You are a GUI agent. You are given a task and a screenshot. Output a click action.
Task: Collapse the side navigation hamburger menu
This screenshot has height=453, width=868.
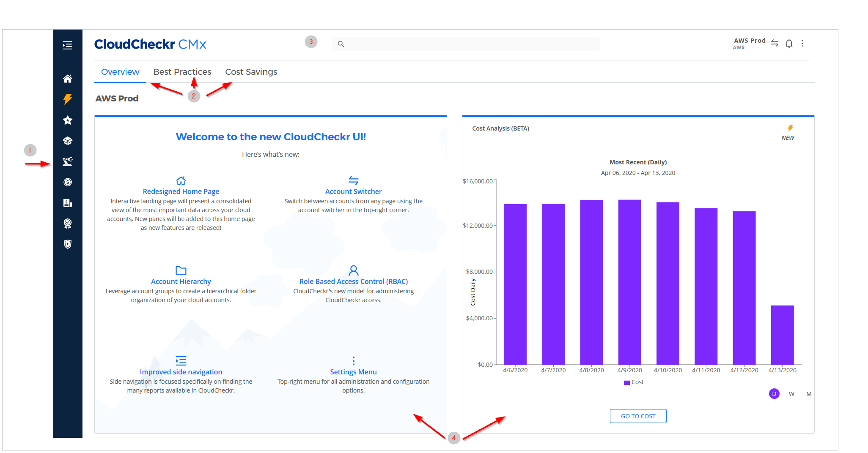[67, 45]
